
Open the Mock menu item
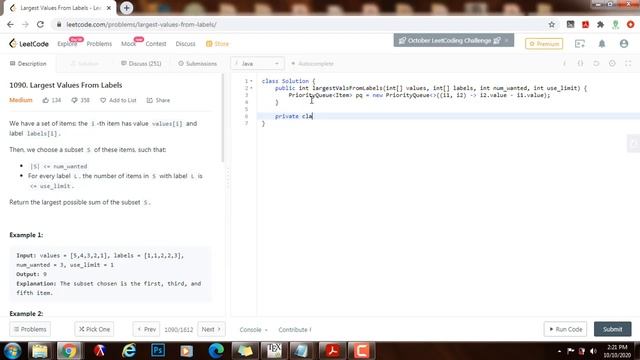pos(129,44)
